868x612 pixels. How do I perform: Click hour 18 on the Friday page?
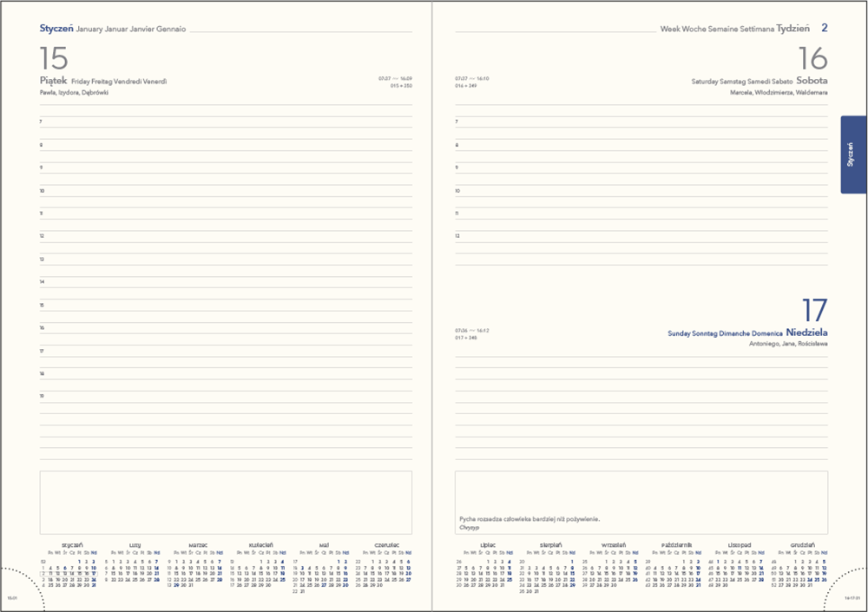(x=42, y=374)
